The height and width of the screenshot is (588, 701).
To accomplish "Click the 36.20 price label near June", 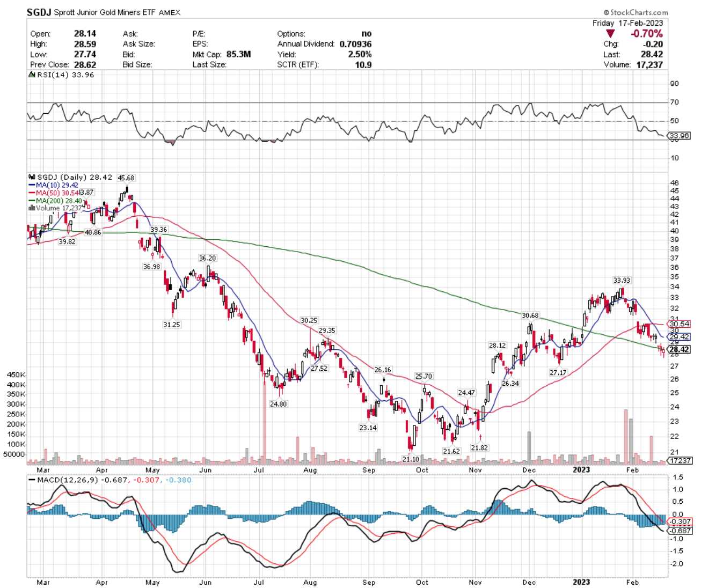I will [207, 258].
